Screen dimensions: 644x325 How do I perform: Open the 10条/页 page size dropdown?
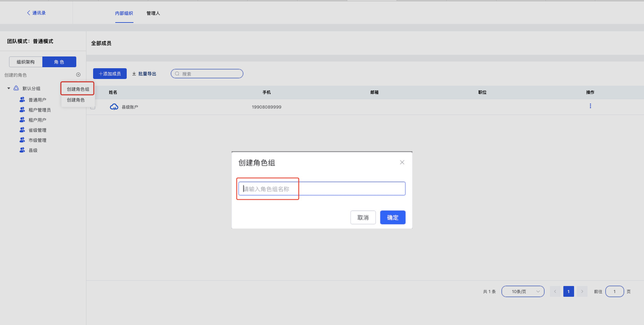click(x=523, y=291)
